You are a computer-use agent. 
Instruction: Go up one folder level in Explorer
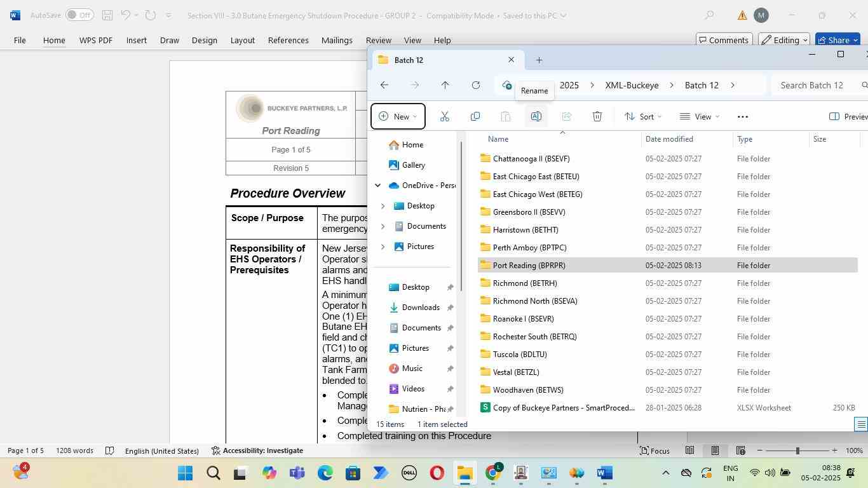(445, 85)
